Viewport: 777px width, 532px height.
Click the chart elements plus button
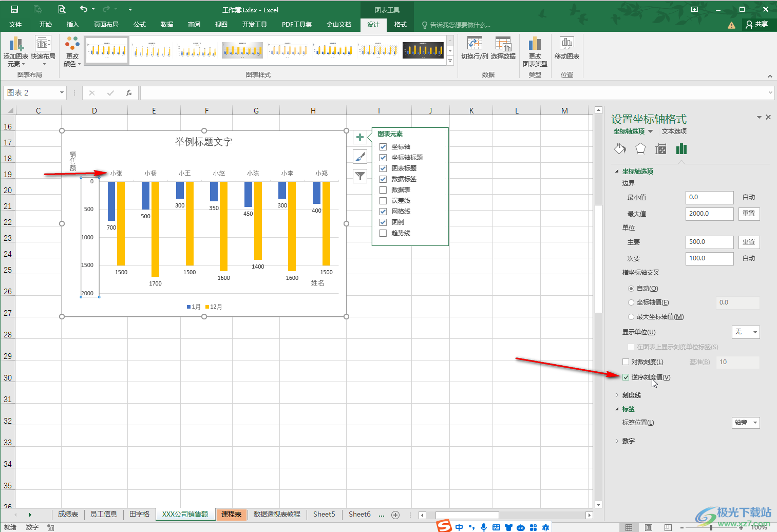360,137
